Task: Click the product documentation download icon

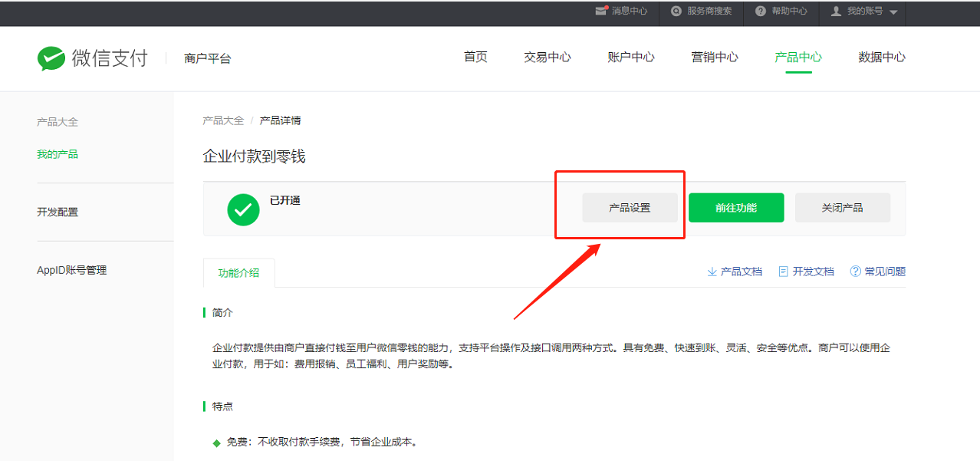Action: click(712, 272)
